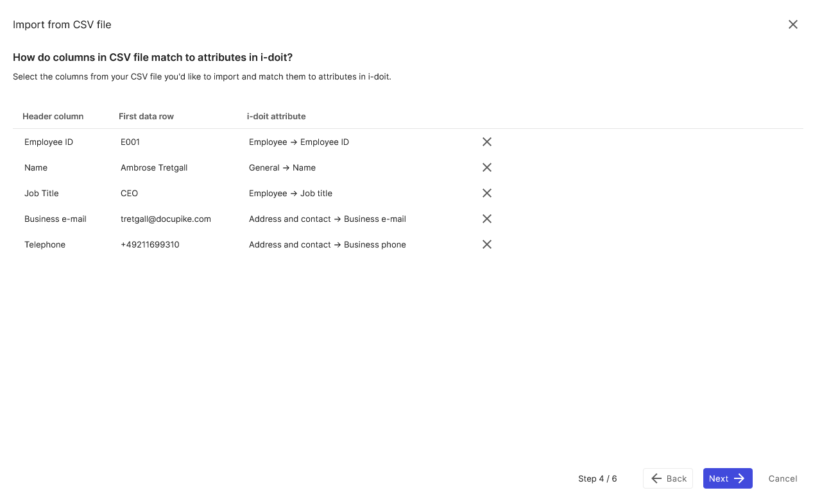Image resolution: width=813 pixels, height=504 pixels.
Task: Remove the Business e-mail mapping
Action: [x=487, y=219]
